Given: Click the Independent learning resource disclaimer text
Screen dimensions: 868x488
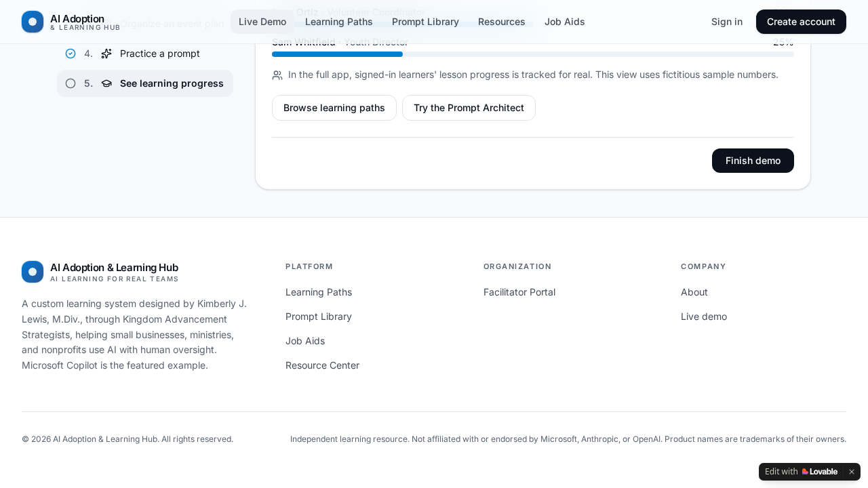Looking at the screenshot, I should coord(568,439).
